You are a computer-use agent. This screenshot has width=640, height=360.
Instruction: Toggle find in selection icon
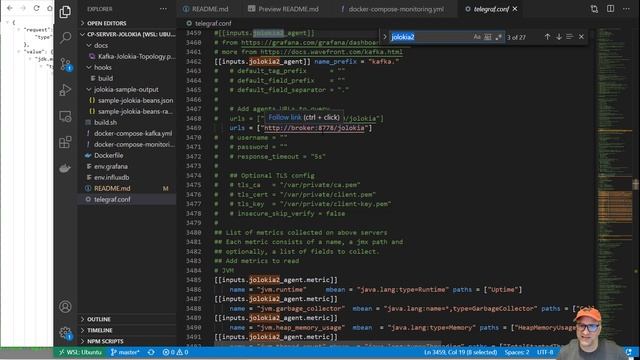coord(569,37)
